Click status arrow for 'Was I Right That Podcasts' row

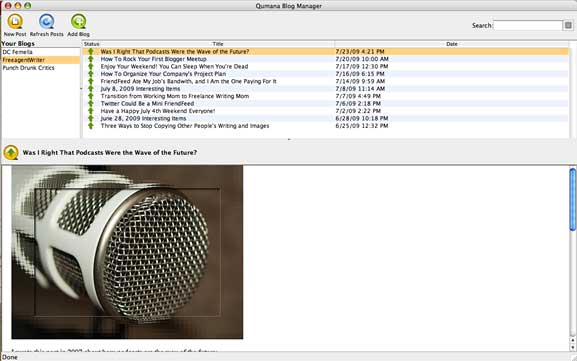[91, 52]
